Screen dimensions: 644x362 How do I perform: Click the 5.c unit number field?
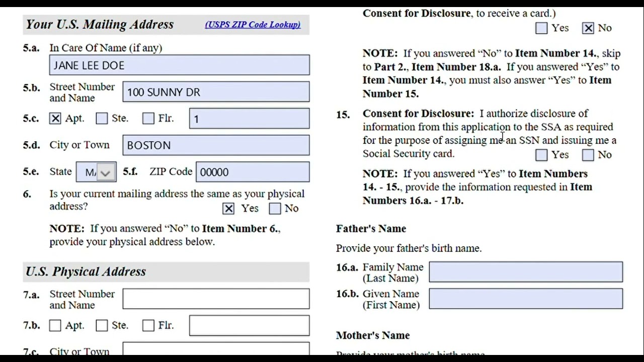(x=250, y=119)
